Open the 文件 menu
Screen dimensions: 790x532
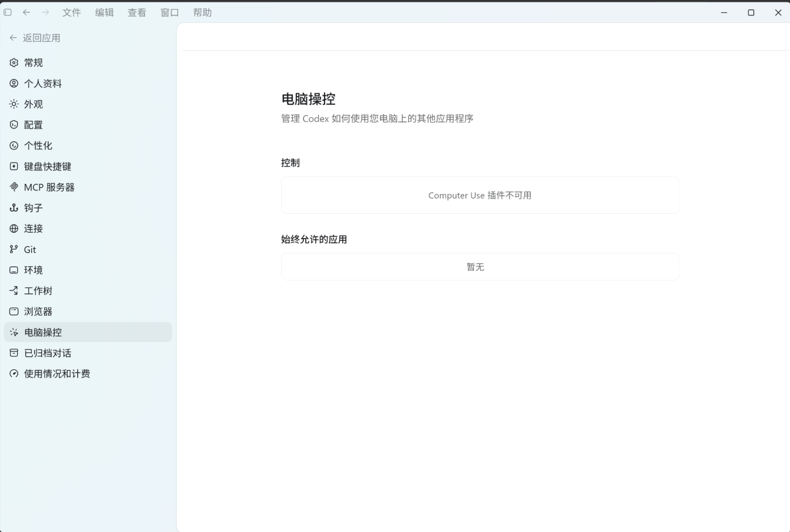(71, 12)
